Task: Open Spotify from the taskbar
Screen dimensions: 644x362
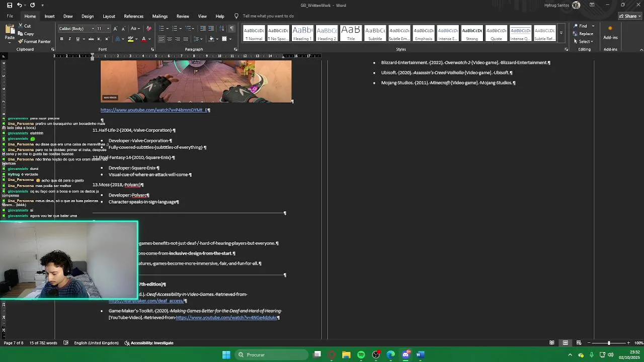Action: (x=361, y=355)
